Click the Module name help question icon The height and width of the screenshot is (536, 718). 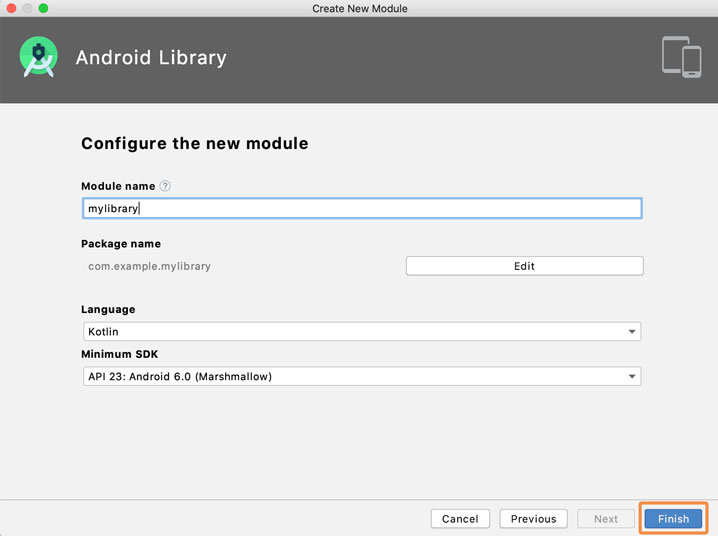pos(165,186)
